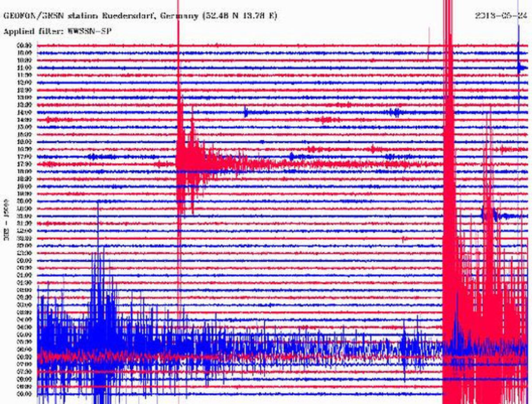The width and height of the screenshot is (532, 404).
Task: Click the bottom-most time label on left axis
Action: [x=24, y=394]
